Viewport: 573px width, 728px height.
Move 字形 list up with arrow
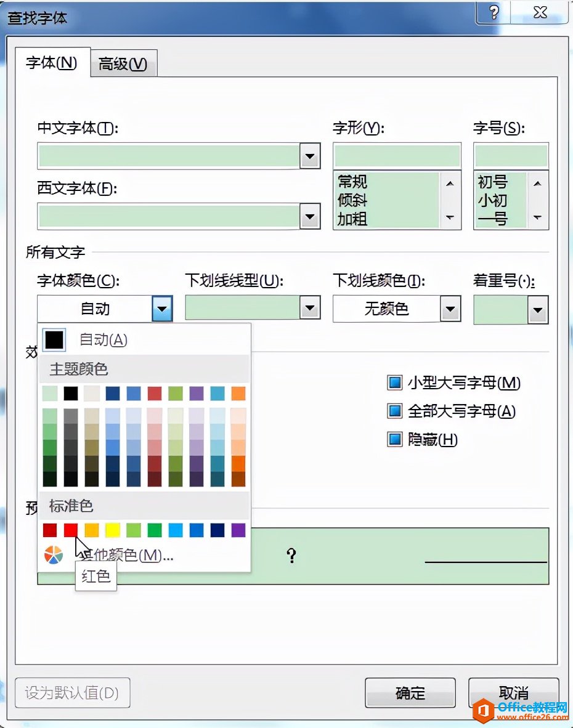(x=450, y=184)
